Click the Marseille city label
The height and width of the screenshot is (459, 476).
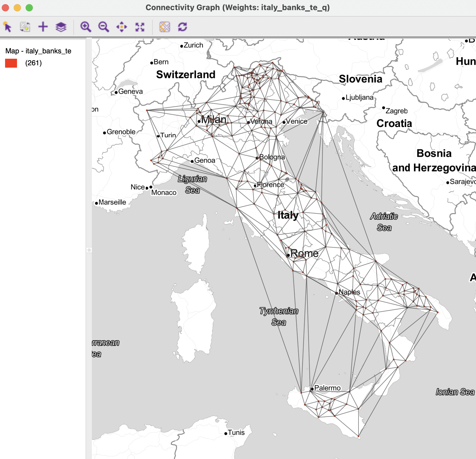112,202
